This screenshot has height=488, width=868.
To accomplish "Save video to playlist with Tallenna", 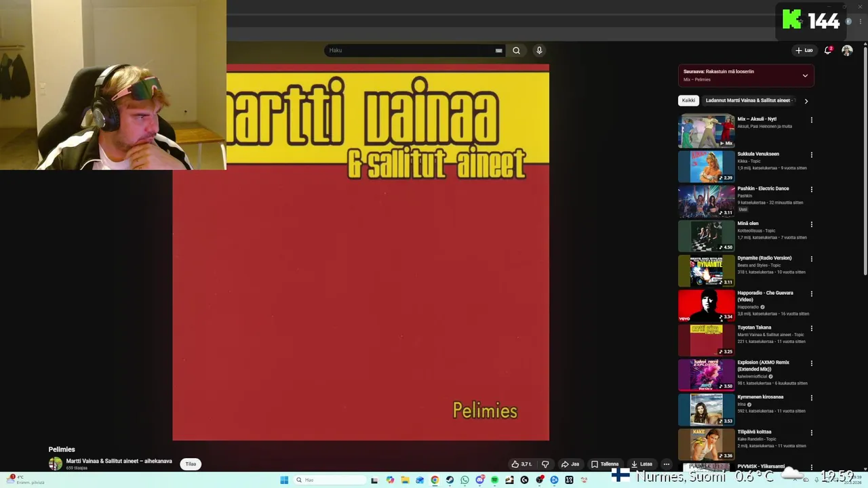I will [x=605, y=464].
